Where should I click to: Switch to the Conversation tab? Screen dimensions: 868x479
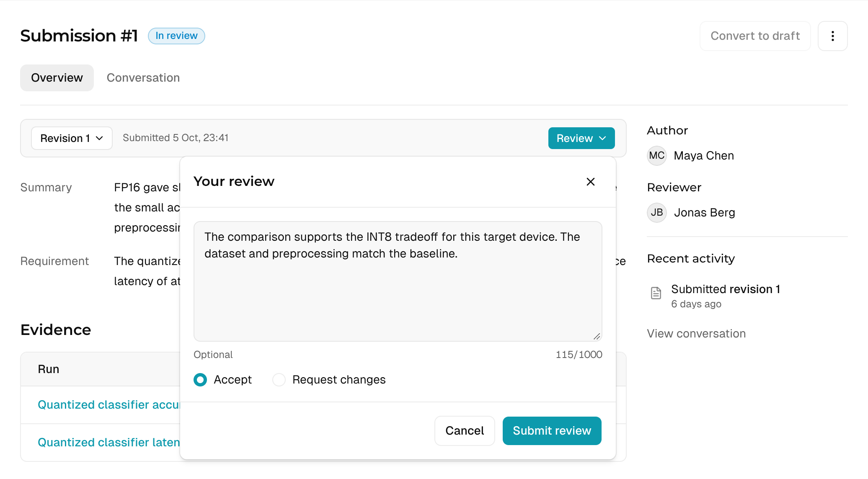click(x=143, y=78)
